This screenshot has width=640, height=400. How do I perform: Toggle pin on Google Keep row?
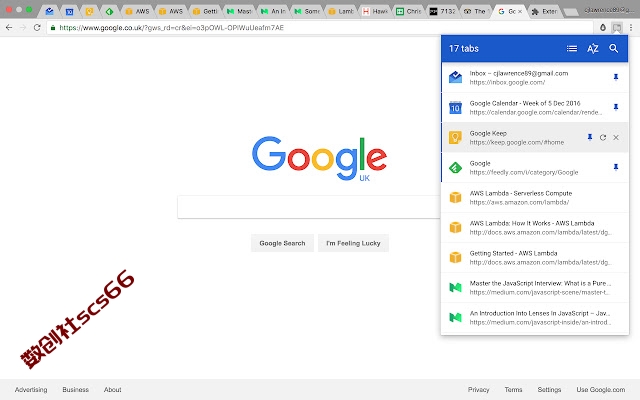coord(590,137)
